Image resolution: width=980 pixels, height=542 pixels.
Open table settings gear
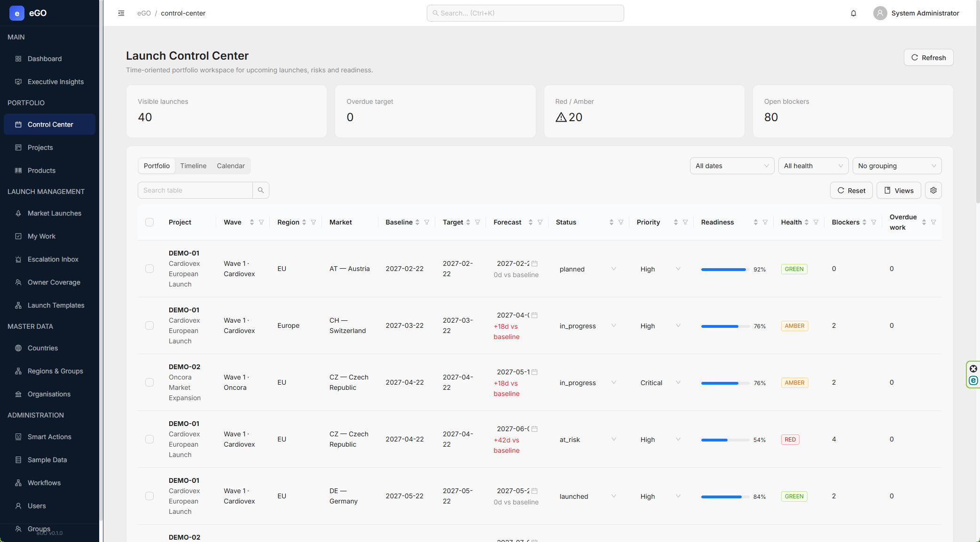click(x=933, y=190)
